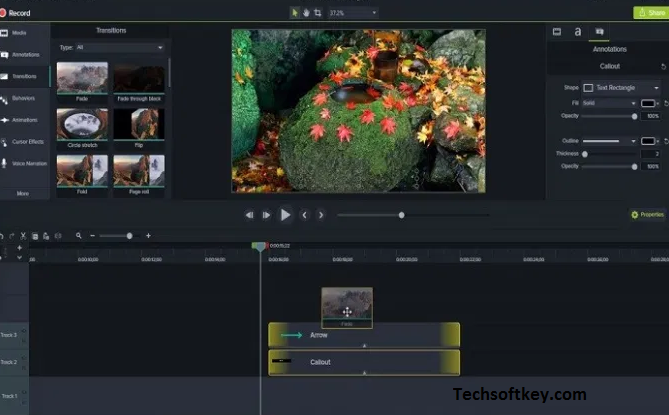Click the Share button
669x415 pixels.
(651, 13)
